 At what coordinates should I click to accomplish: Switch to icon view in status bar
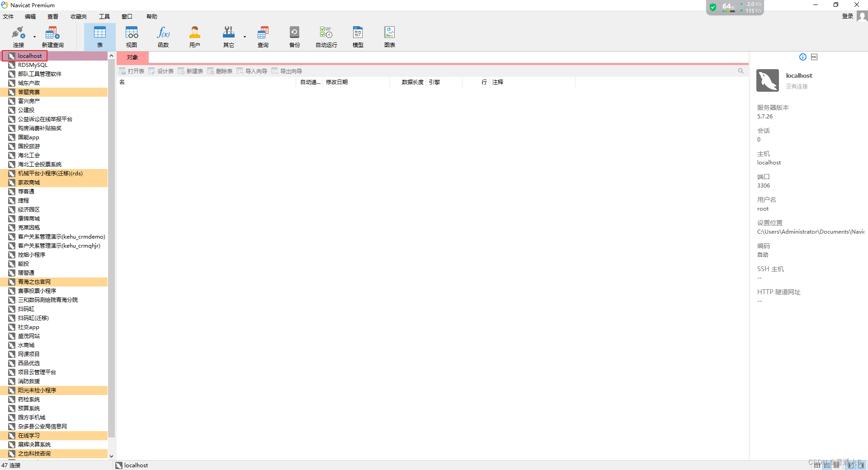point(817,465)
